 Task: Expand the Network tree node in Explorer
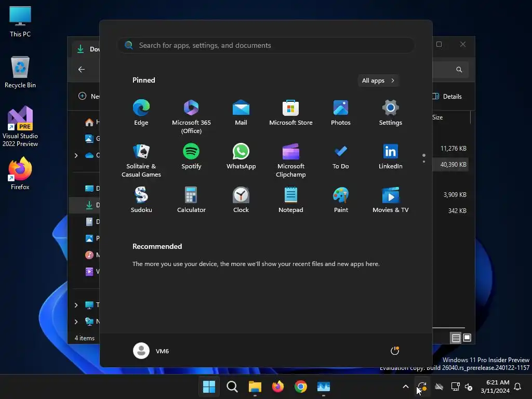[76, 322]
